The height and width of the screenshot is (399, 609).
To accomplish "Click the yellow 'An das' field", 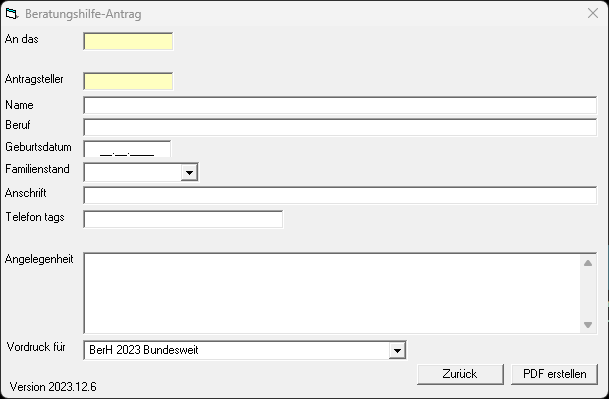I will pyautogui.click(x=128, y=42).
